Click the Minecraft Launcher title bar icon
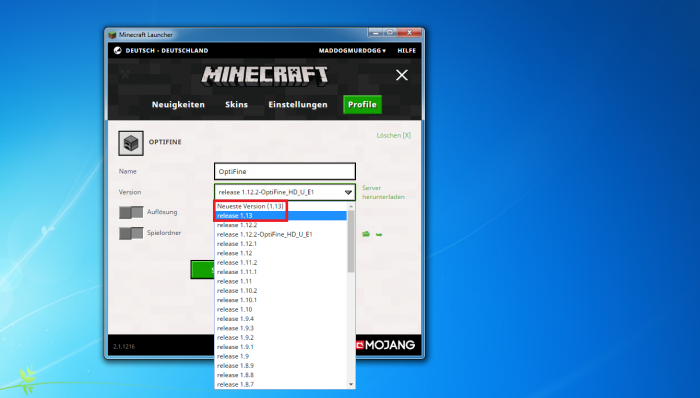Screen dimensions: 700x398 [x=112, y=34]
